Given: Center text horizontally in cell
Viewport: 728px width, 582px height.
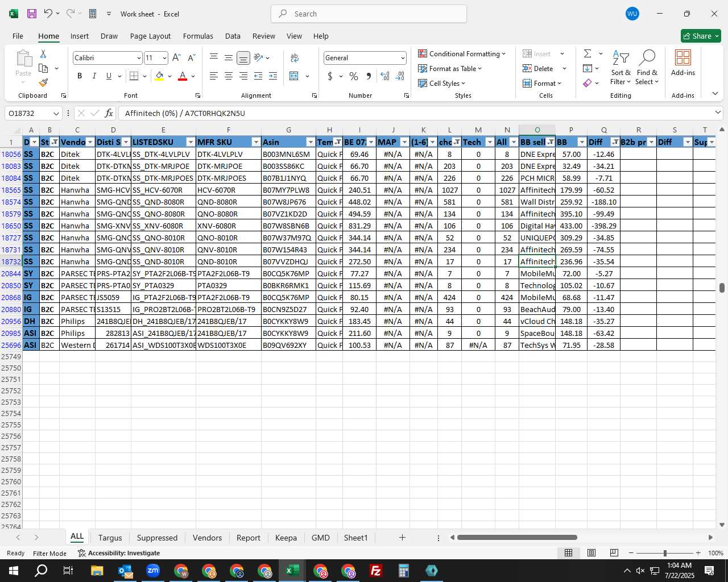Looking at the screenshot, I should pyautogui.click(x=229, y=76).
